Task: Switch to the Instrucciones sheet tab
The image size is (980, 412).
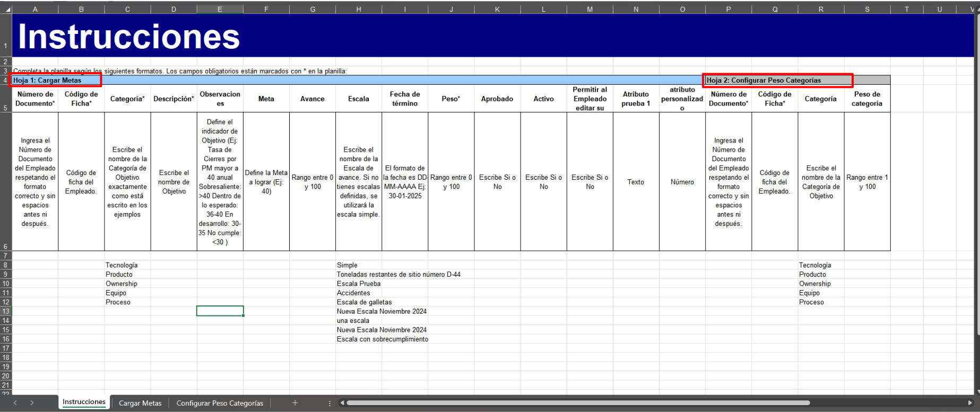Action: (x=84, y=402)
